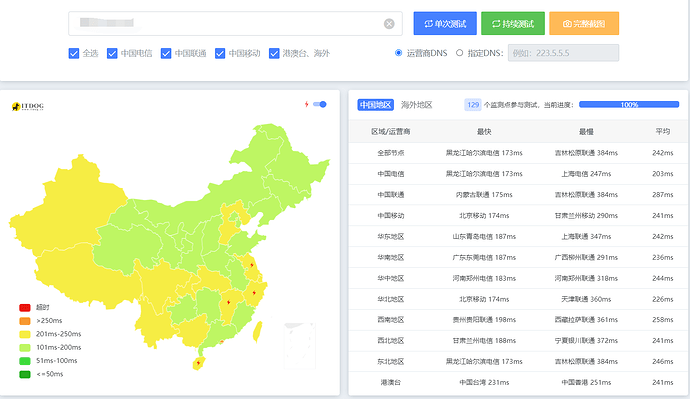
Task: Click 内蒙古联通 175ms fastest cell
Action: coord(484,194)
